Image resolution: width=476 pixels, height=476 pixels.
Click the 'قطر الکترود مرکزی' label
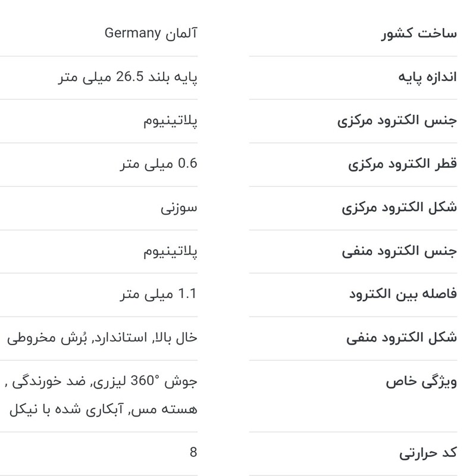coord(402,164)
